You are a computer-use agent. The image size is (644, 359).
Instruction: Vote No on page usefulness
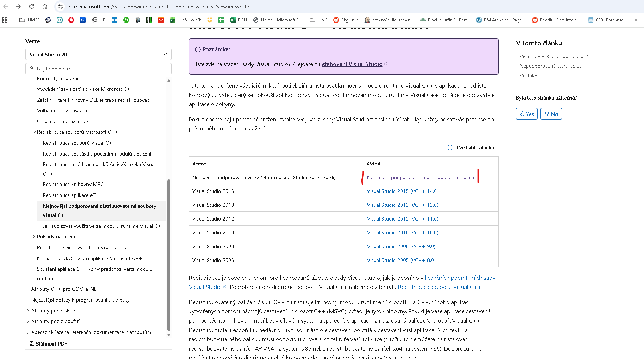pos(551,114)
